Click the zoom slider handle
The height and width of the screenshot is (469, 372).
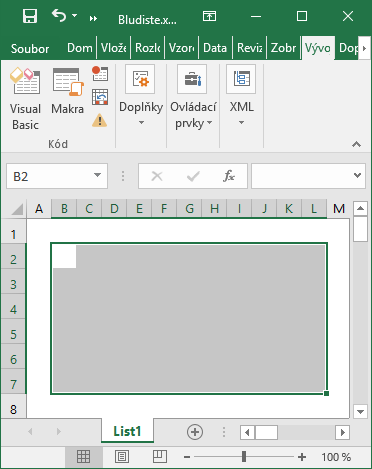pyautogui.click(x=244, y=457)
